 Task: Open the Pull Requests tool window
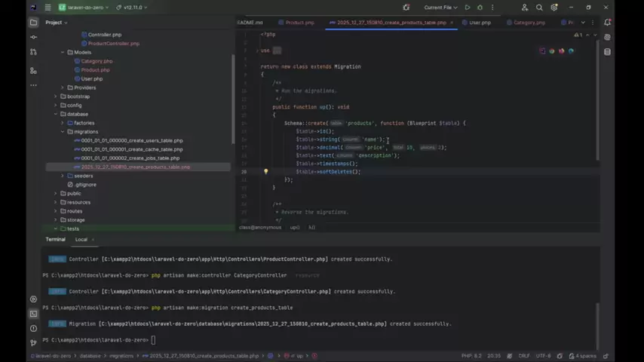coord(33,52)
